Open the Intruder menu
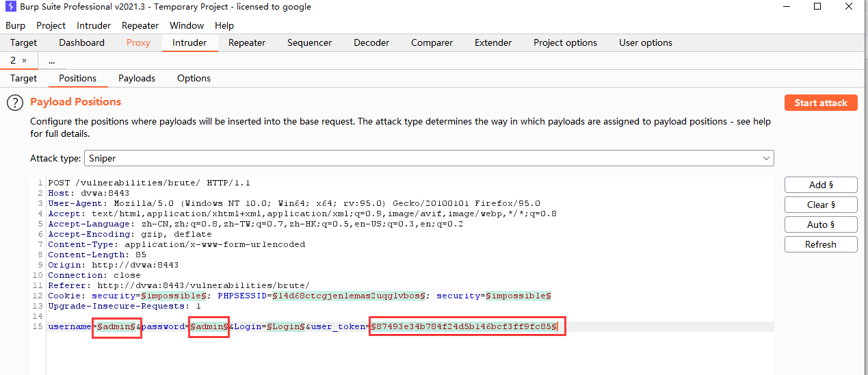 94,25
